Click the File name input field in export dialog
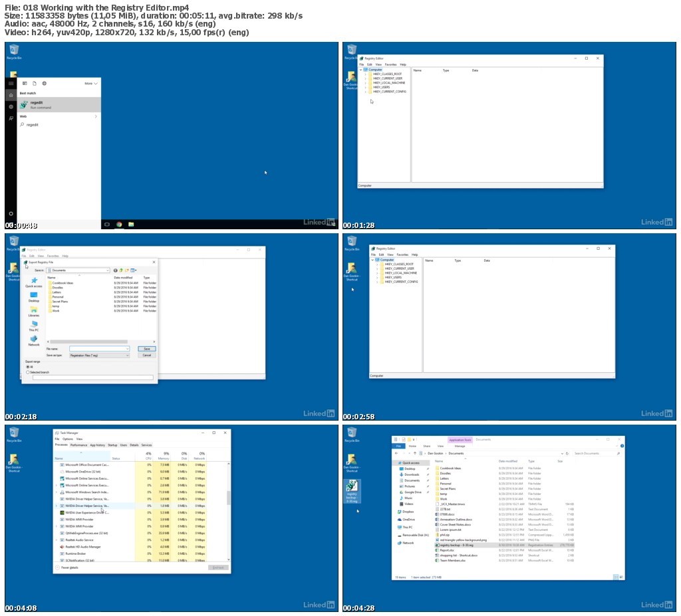681x616 pixels. tap(99, 349)
